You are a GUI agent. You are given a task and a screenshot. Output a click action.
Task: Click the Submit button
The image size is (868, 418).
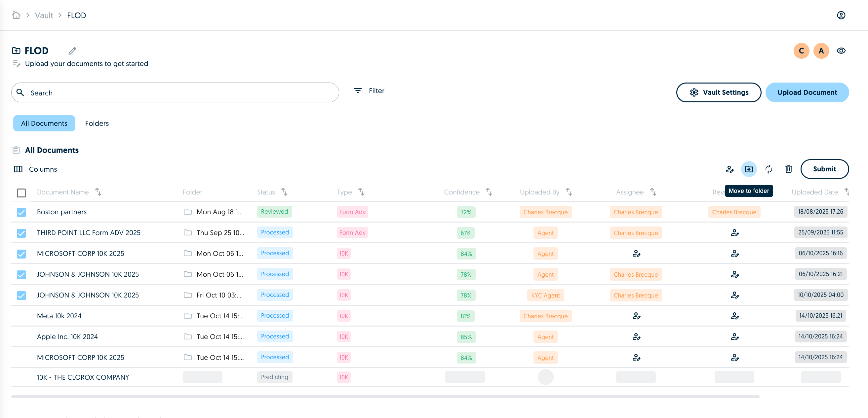coord(824,169)
